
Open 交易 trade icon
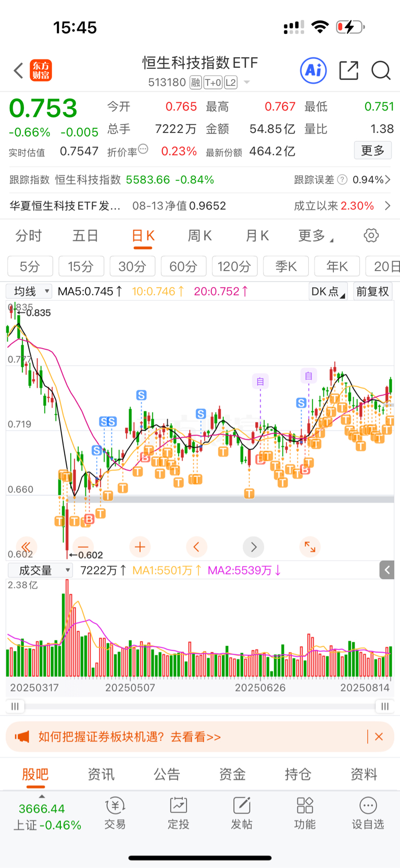coord(115,813)
